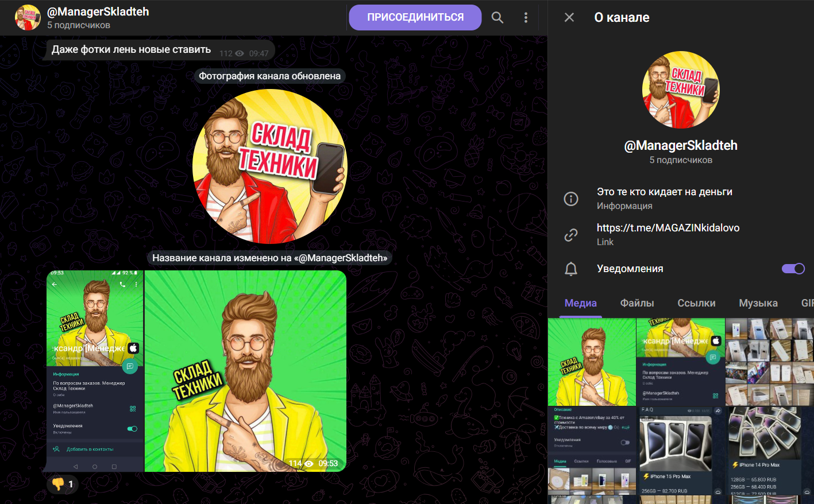Select the Медиа tab
This screenshot has height=504, width=814.
tap(580, 303)
